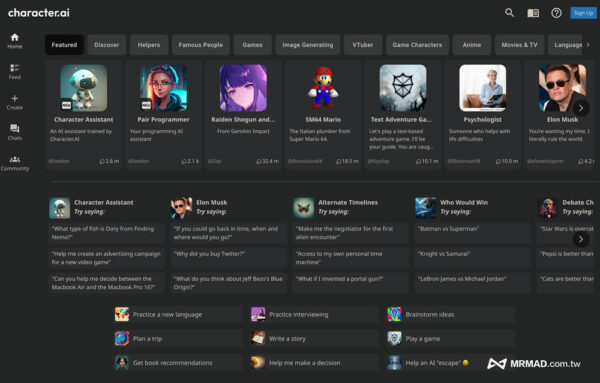600x383 pixels.
Task: Click Practice a new language
Action: (x=178, y=315)
